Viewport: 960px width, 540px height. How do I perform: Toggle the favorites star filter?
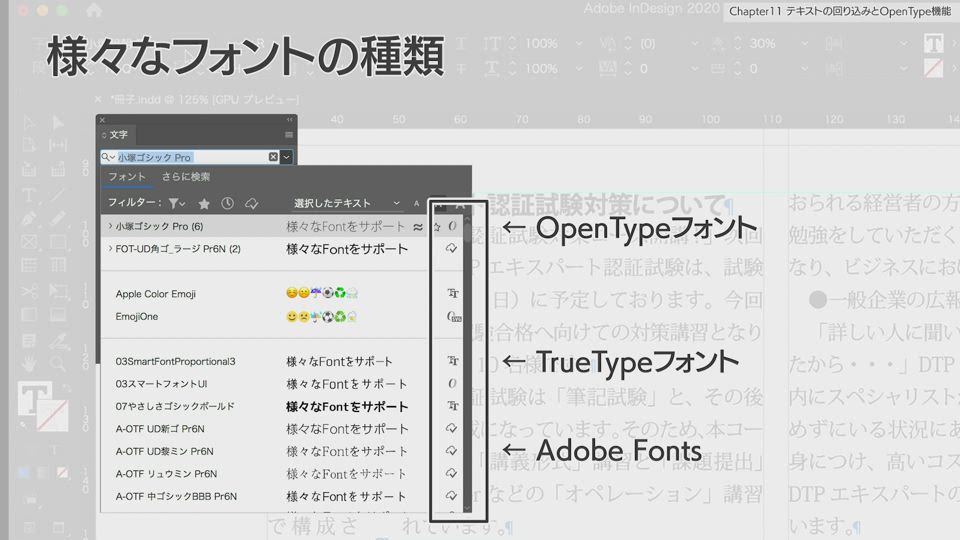[x=204, y=203]
